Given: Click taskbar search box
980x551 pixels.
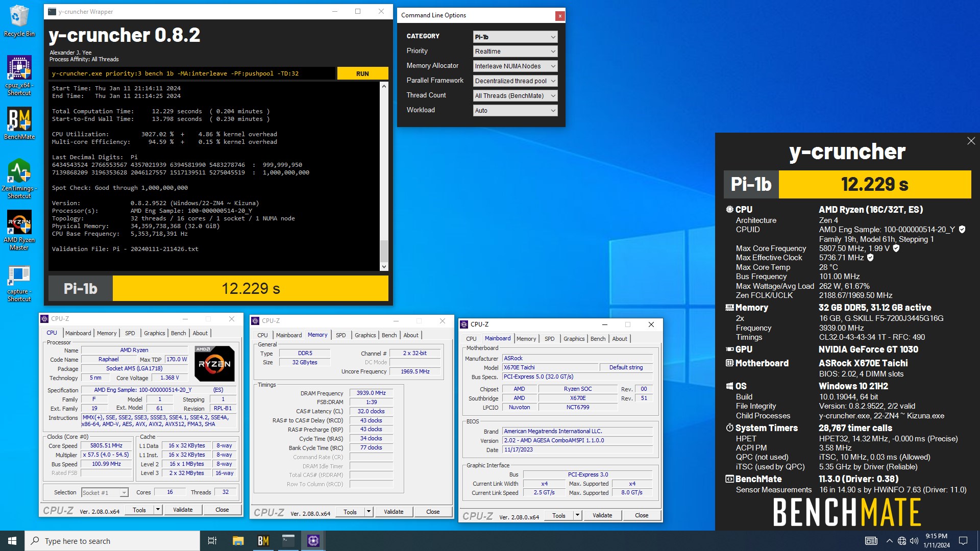Looking at the screenshot, I should [x=112, y=541].
